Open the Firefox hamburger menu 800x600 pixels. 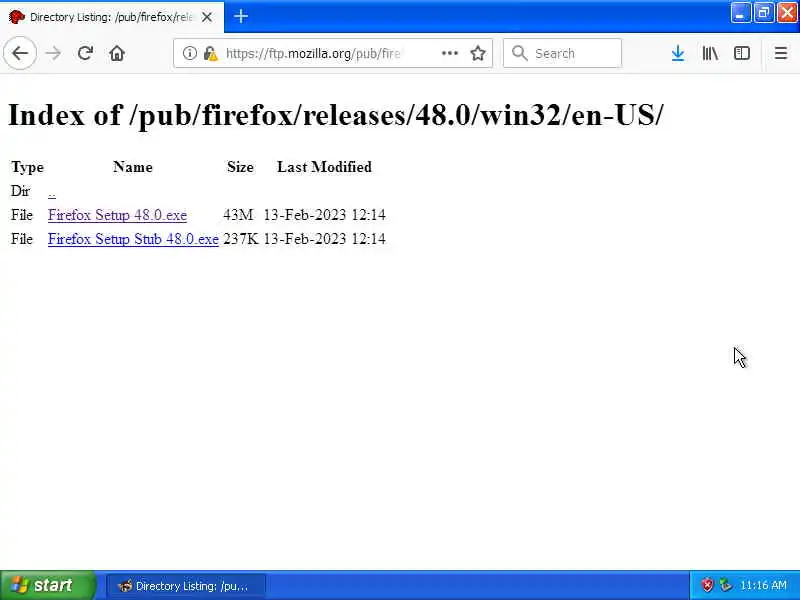click(781, 53)
